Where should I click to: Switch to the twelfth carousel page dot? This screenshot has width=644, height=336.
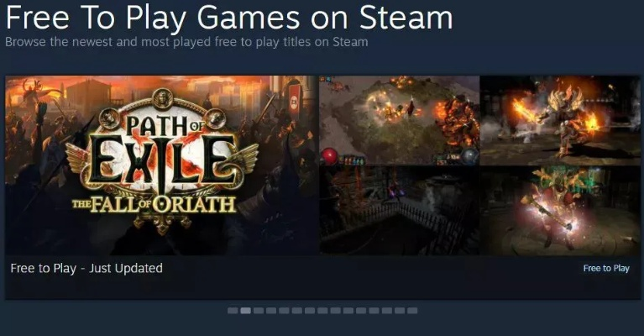pos(374,311)
